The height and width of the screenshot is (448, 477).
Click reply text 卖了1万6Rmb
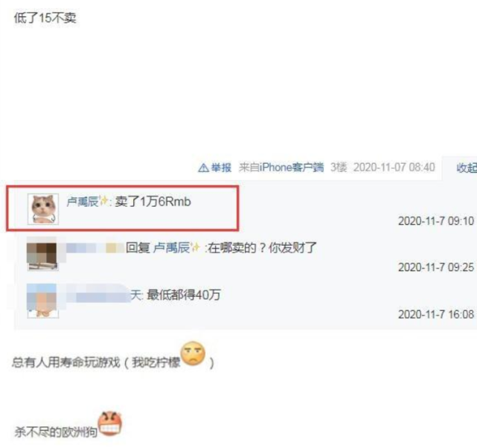153,202
